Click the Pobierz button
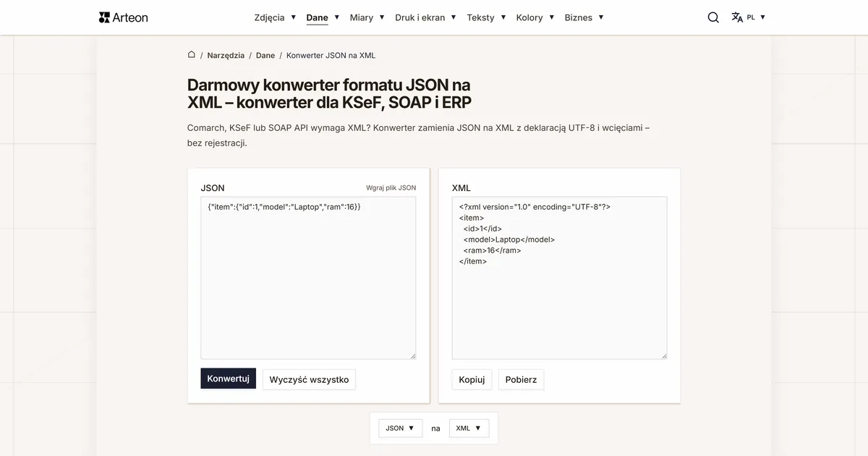Image resolution: width=868 pixels, height=456 pixels. click(521, 379)
